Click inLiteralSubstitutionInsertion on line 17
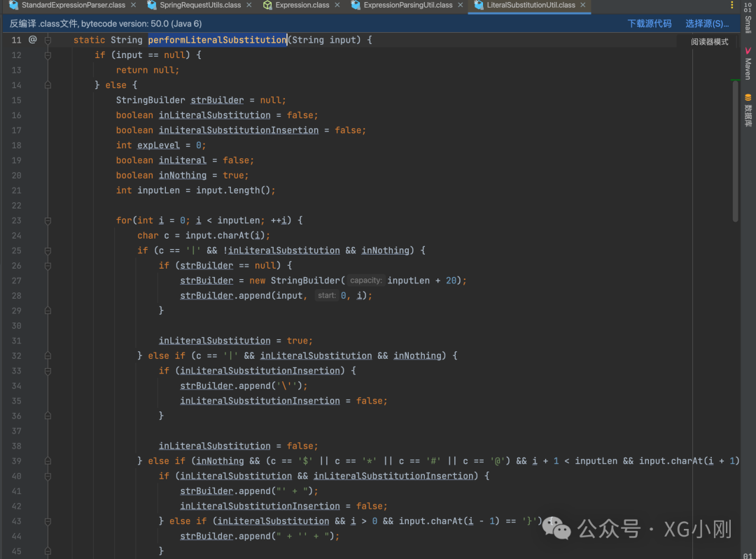 239,130
